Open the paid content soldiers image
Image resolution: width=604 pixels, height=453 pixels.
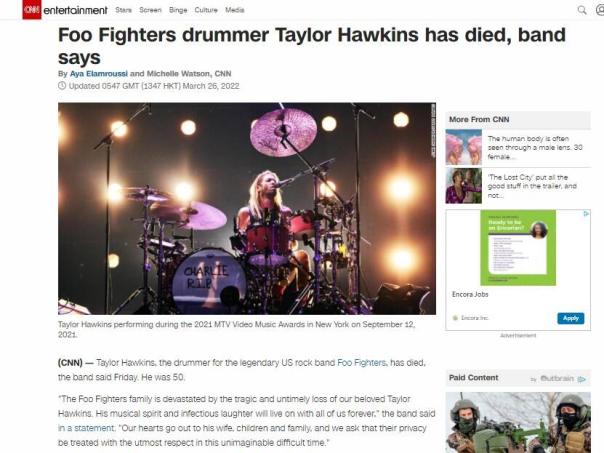[x=518, y=423]
